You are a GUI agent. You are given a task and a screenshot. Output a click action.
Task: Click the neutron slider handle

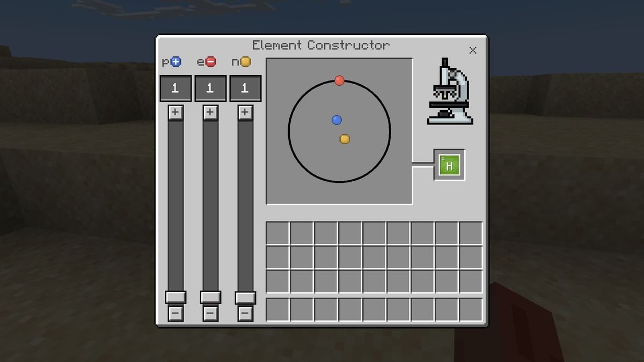[x=245, y=297]
